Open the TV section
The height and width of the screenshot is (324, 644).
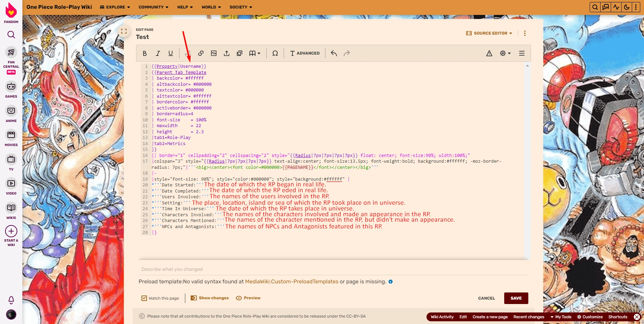pyautogui.click(x=11, y=163)
